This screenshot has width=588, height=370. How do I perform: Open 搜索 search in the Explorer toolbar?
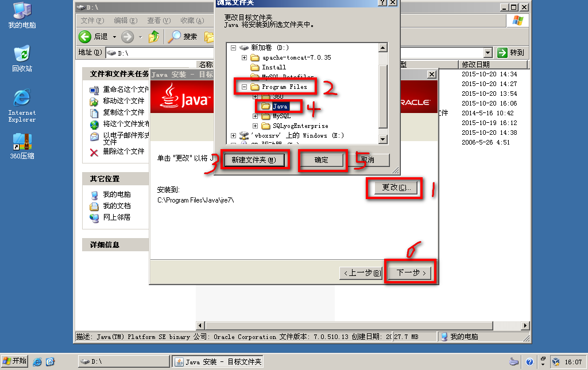[x=183, y=37]
